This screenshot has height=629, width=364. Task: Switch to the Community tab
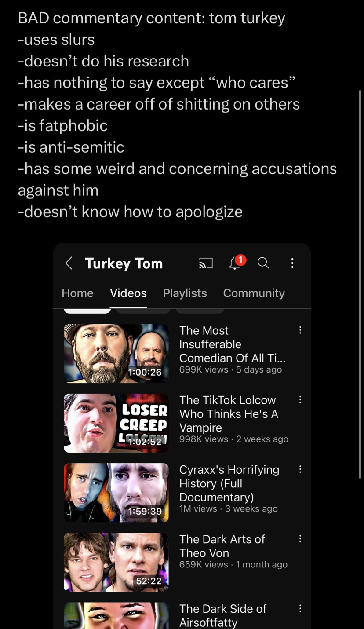254,293
